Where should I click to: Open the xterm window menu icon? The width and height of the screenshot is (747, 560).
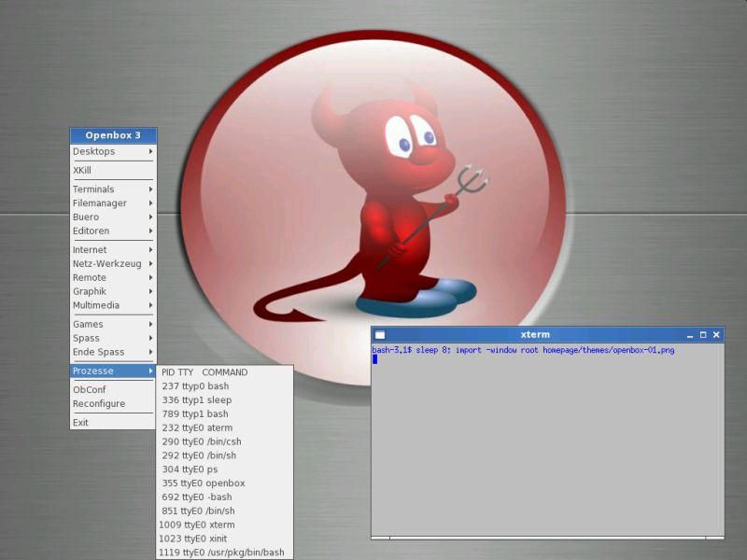[380, 335]
